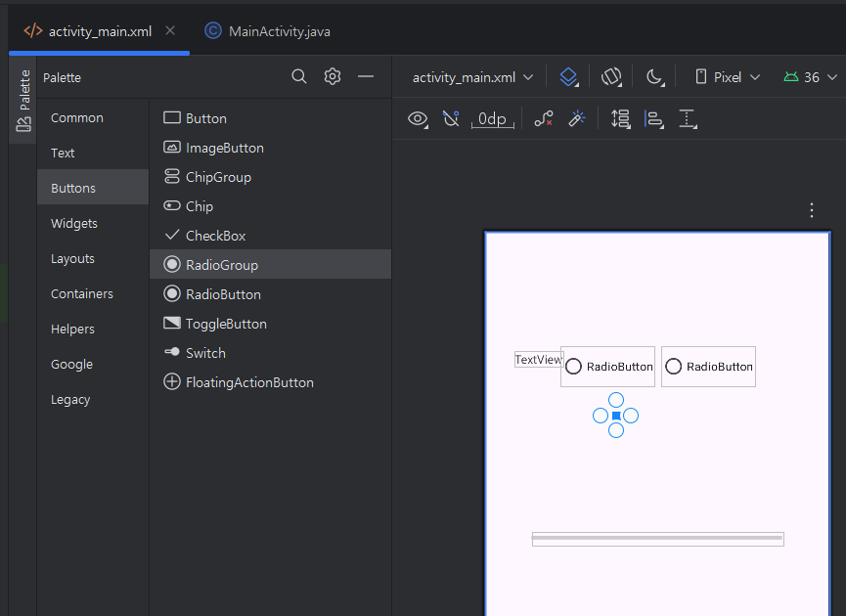This screenshot has height=616, width=846.
Task: Open the Pixel device dropdown
Action: (728, 77)
